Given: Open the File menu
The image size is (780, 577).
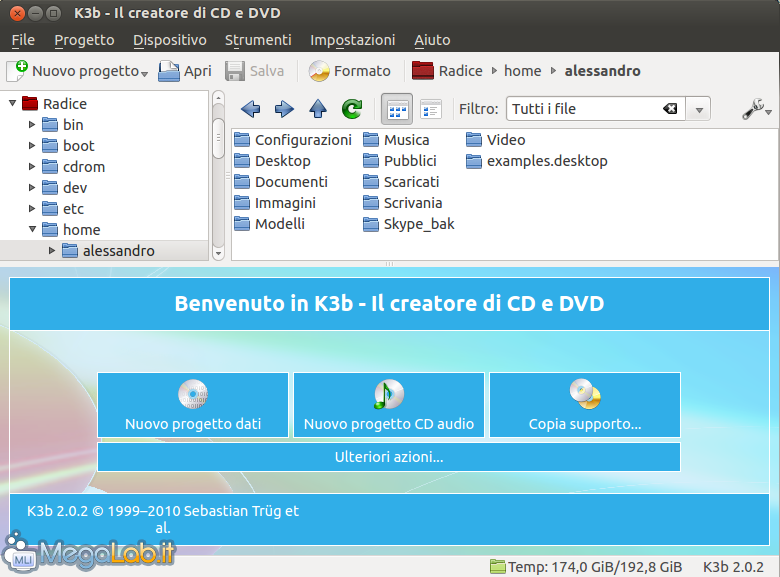Looking at the screenshot, I should [23, 40].
